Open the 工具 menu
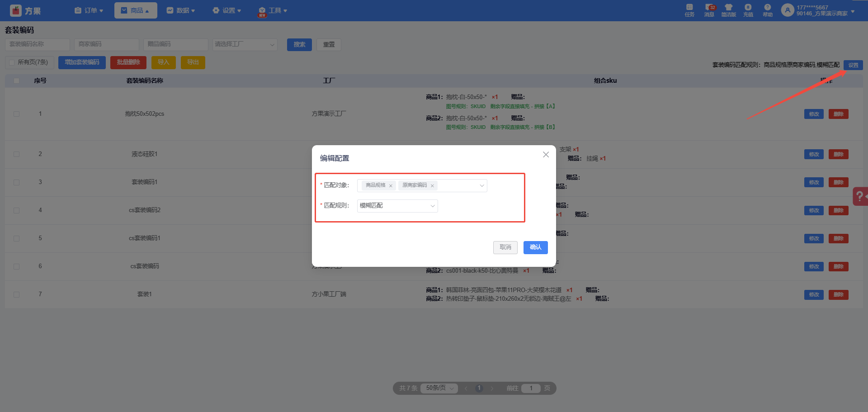The width and height of the screenshot is (868, 412). (x=273, y=10)
